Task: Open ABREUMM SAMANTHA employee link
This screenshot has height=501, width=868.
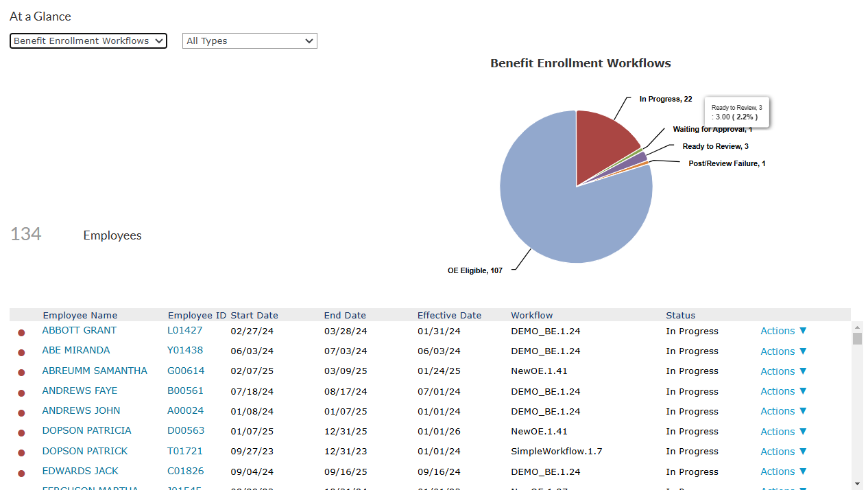Action: [x=95, y=371]
